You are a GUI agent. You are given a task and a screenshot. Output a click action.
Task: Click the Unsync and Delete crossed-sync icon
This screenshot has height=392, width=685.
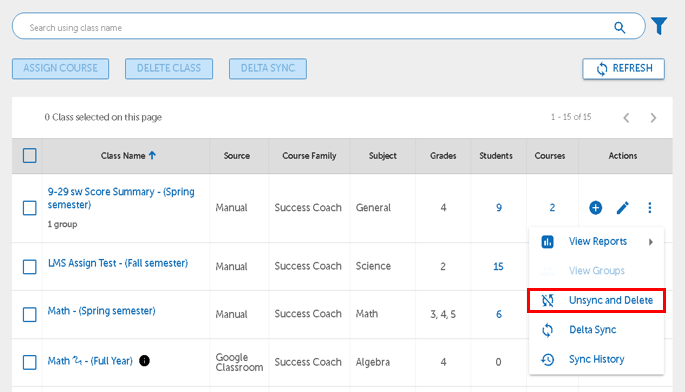click(x=547, y=300)
